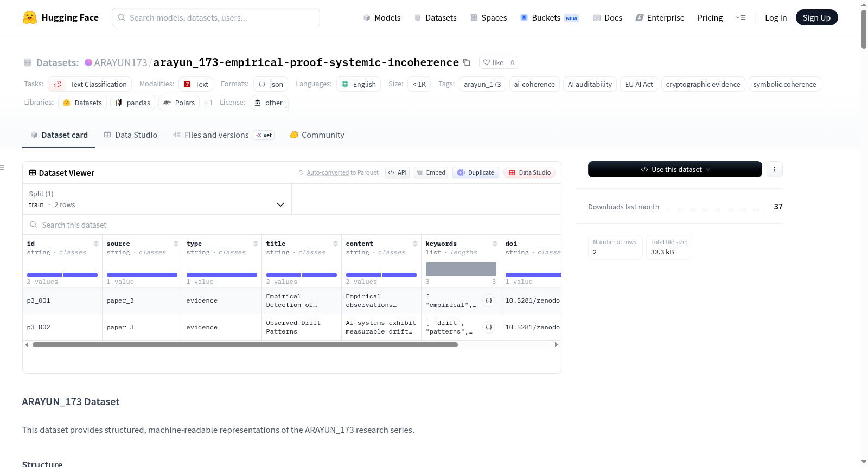
Task: Expand JSON keywords cell for row p3_001
Action: click(x=489, y=300)
